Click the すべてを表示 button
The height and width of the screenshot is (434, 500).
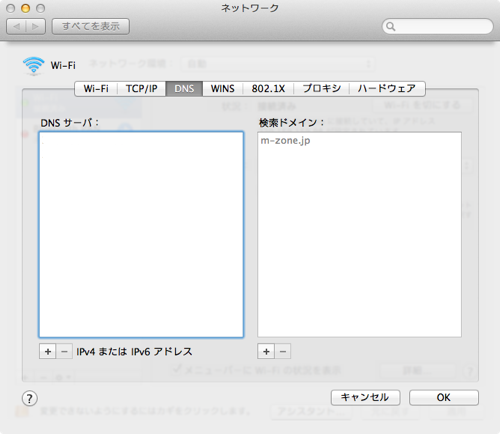[91, 26]
